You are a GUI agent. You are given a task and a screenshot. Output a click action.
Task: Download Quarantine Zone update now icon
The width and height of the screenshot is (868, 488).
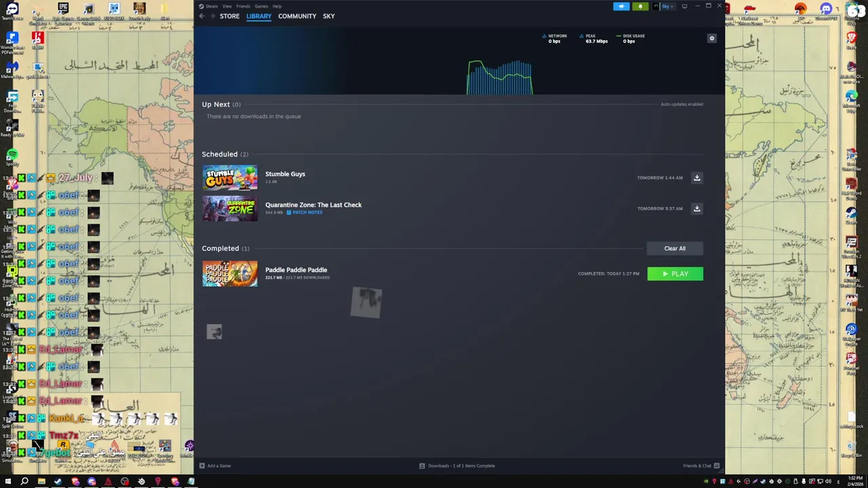coord(696,209)
